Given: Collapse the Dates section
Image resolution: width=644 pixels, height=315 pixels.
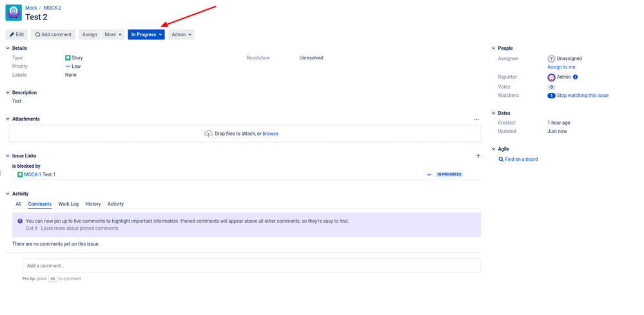Looking at the screenshot, I should 494,113.
